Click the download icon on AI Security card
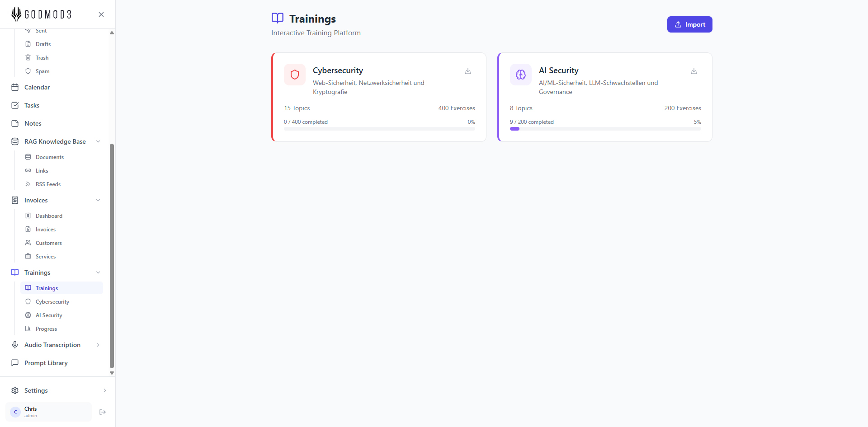The width and height of the screenshot is (868, 427). pyautogui.click(x=694, y=71)
